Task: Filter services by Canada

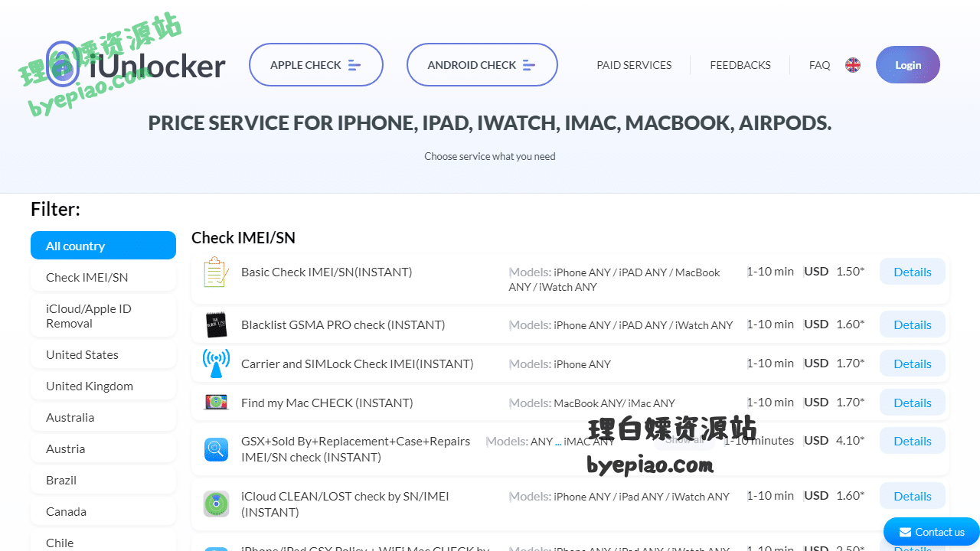Action: [103, 511]
